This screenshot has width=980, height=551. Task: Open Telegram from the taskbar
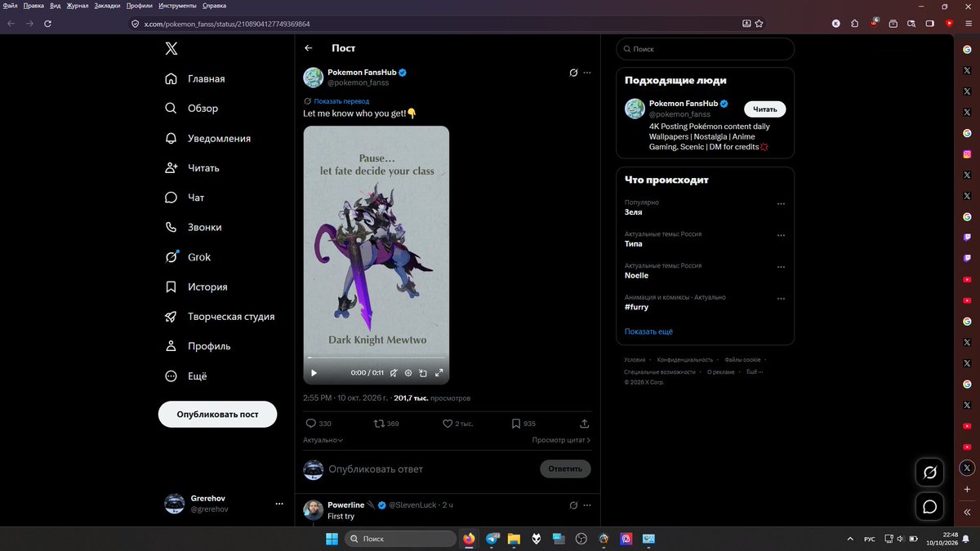pyautogui.click(x=492, y=539)
